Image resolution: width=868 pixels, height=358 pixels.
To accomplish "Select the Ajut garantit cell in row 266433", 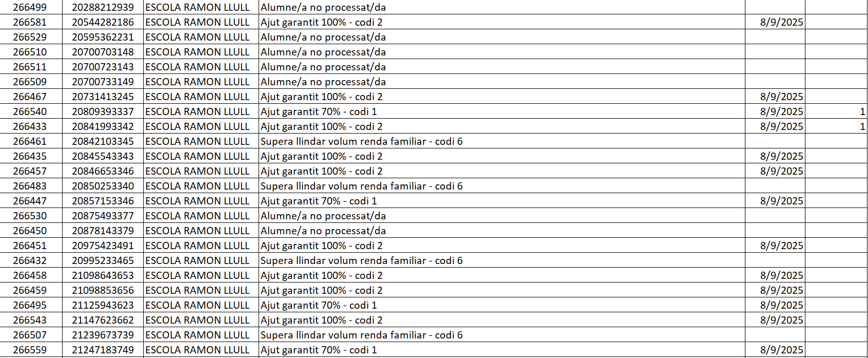I will click(322, 126).
